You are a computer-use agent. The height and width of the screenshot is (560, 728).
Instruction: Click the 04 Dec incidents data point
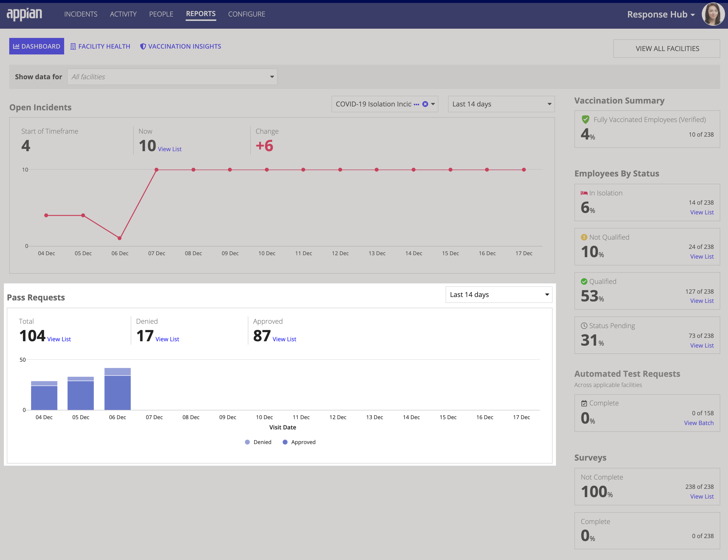pos(46,215)
